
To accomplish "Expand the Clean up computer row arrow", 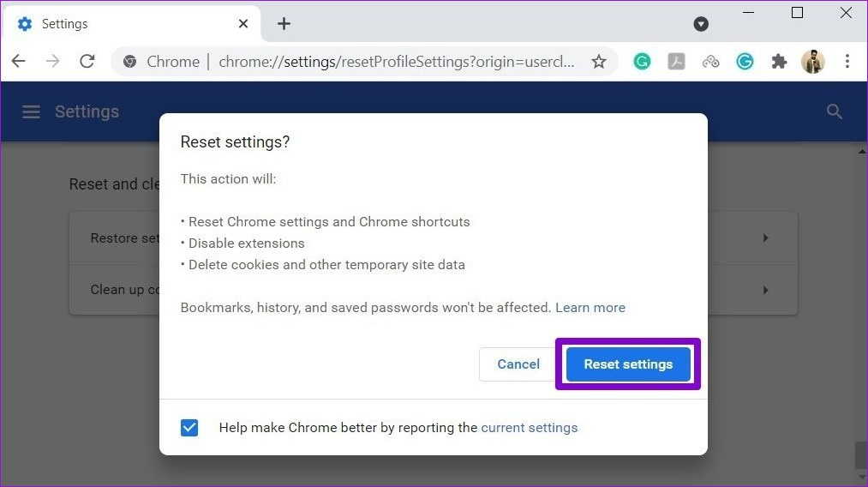I will click(765, 290).
